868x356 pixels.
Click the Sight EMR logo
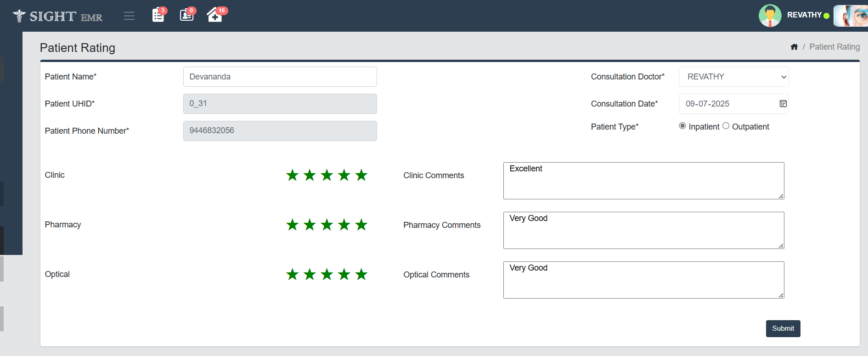click(x=58, y=17)
